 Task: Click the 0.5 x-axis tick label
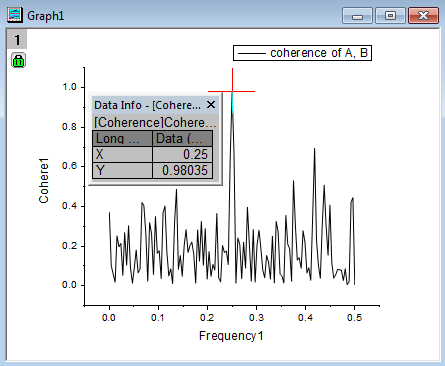(354, 317)
